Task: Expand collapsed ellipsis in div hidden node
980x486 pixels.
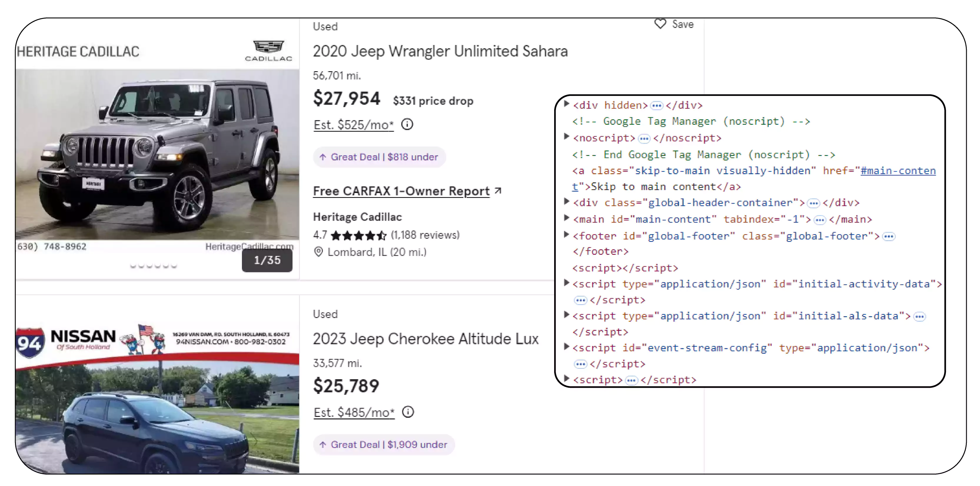Action: pos(657,105)
